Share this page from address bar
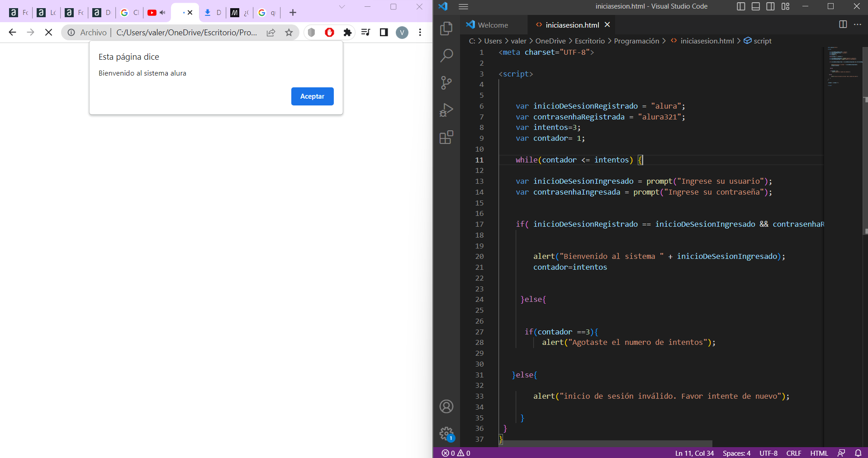 point(271,32)
